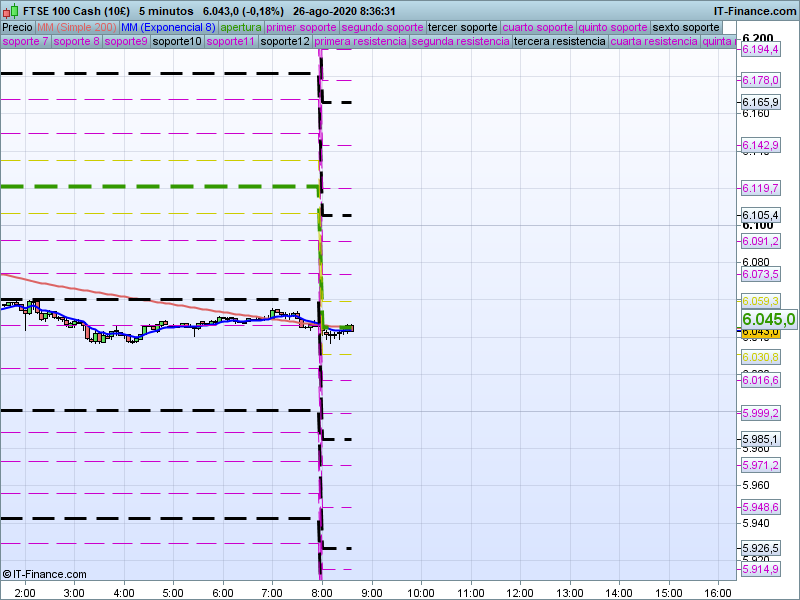Click the 5.999,2 price label marker

click(x=760, y=413)
